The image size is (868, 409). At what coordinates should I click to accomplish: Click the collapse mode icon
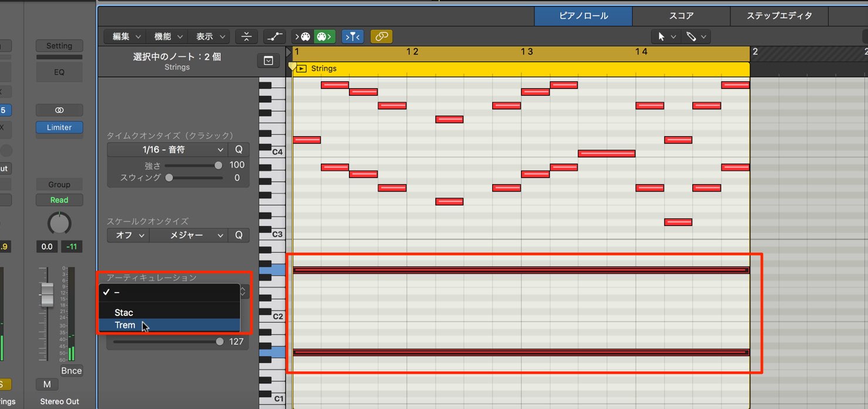(246, 37)
